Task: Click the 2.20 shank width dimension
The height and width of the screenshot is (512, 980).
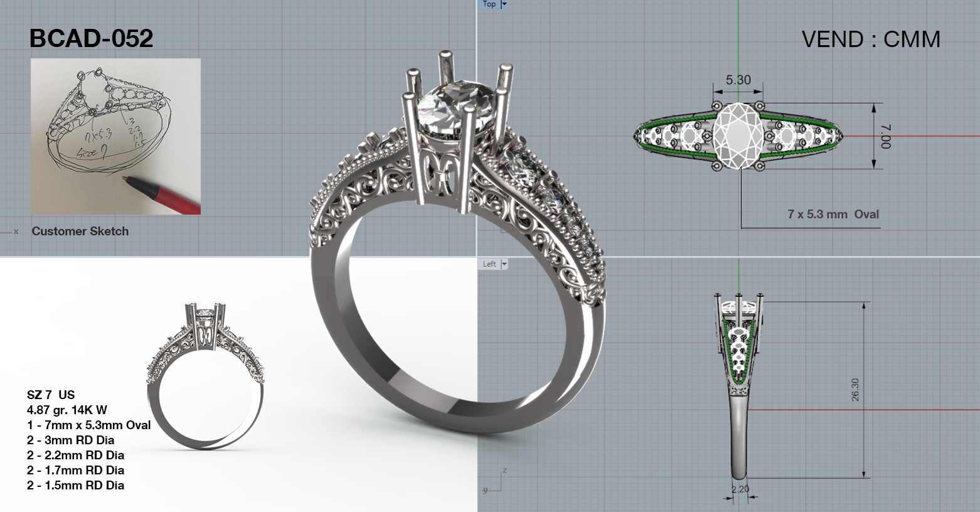Action: (740, 489)
